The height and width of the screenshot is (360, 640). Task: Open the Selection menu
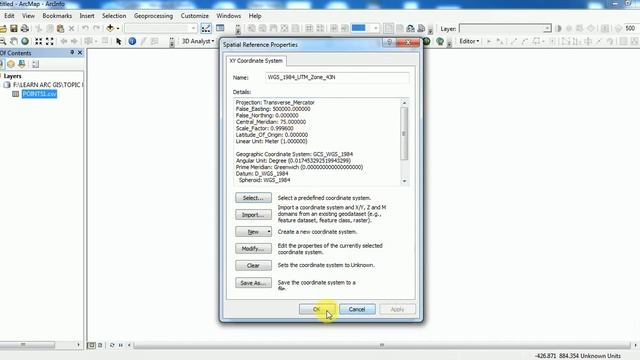pos(114,16)
